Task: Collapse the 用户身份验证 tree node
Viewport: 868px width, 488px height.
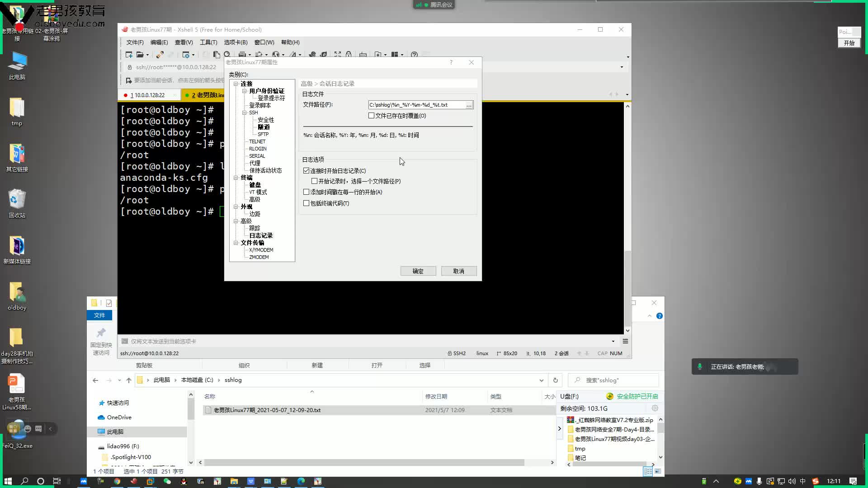Action: point(244,91)
